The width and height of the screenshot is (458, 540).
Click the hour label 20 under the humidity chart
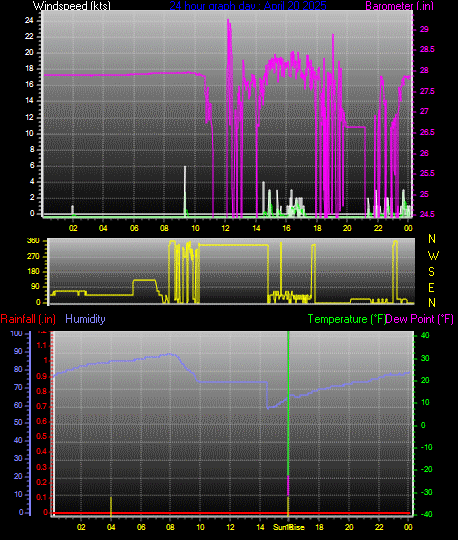pyautogui.click(x=349, y=527)
